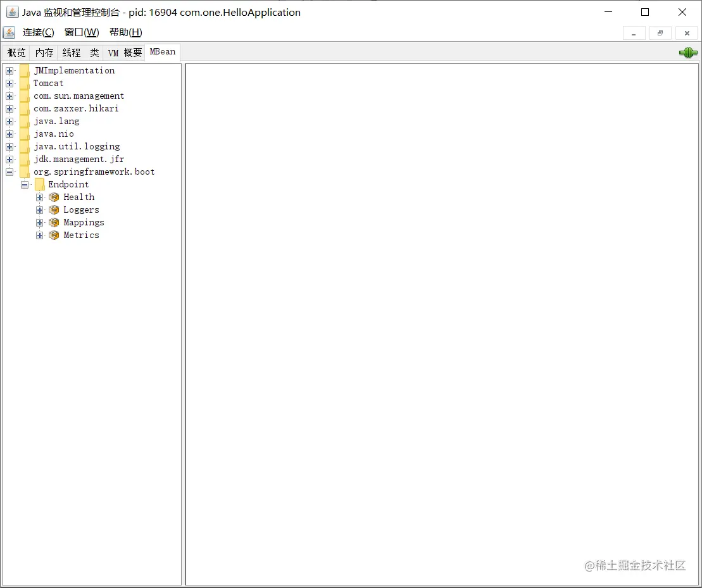Click the Tomcat folder icon
702x588 pixels.
pos(25,84)
